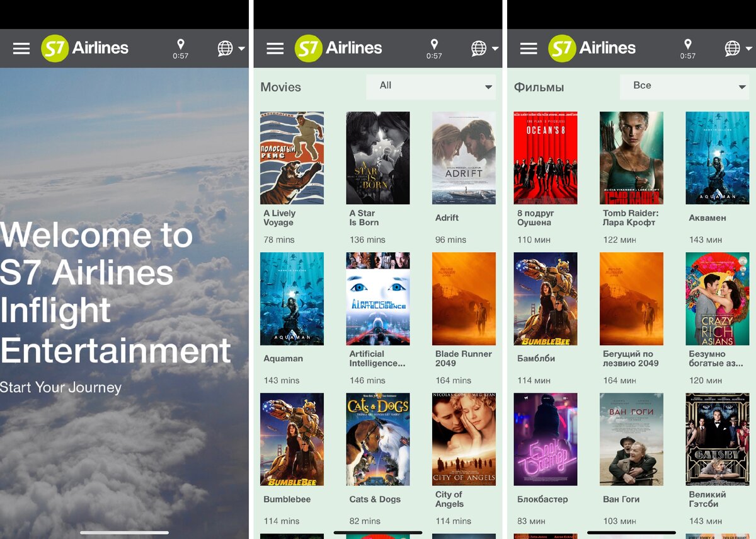Open Aquaman poster on Movies screen
756x539 pixels.
pos(292,299)
